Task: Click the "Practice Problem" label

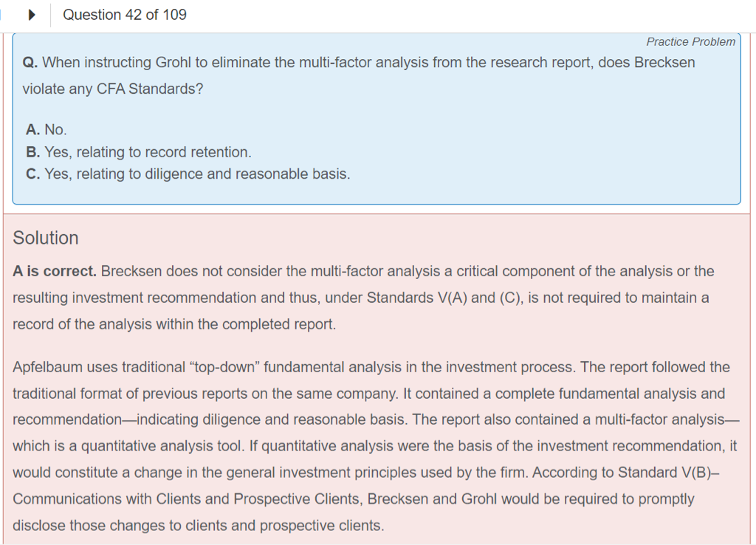Action: point(690,42)
